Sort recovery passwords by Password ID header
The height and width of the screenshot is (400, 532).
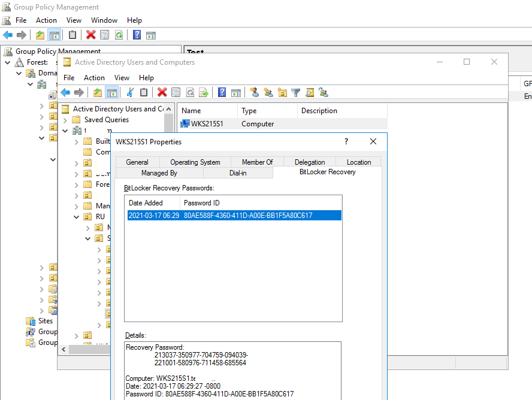(x=261, y=203)
